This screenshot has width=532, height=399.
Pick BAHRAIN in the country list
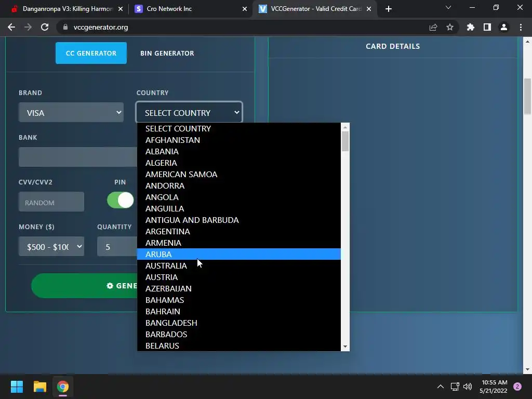coord(238,312)
